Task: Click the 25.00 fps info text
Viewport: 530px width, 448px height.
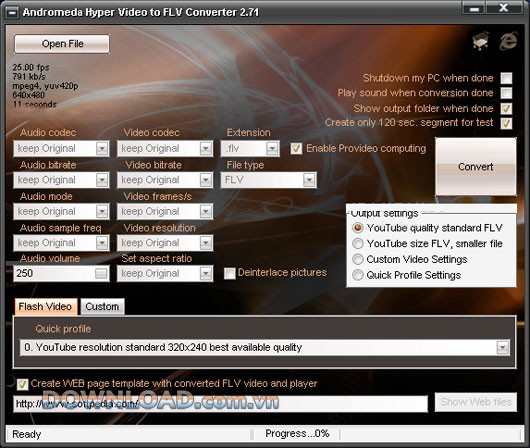Action: 31,67
